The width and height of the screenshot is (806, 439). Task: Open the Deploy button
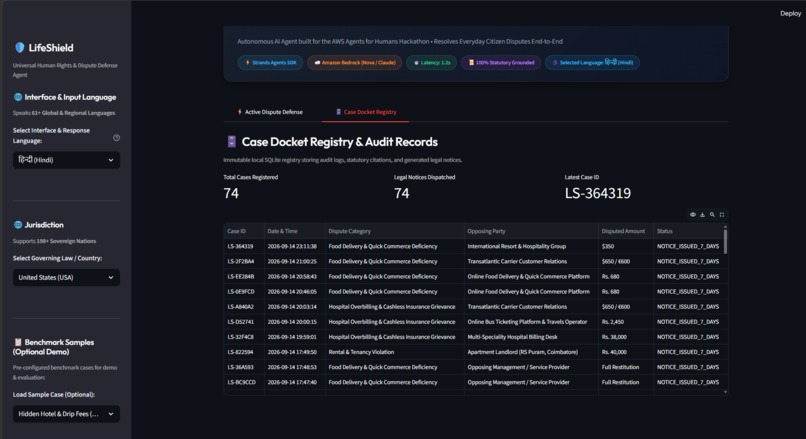click(x=790, y=13)
